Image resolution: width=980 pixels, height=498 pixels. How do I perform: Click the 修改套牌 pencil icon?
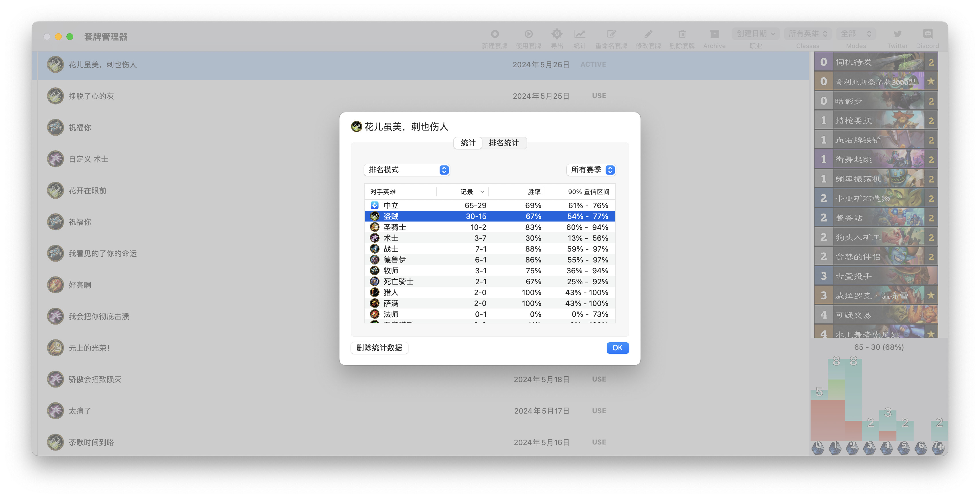pyautogui.click(x=648, y=34)
